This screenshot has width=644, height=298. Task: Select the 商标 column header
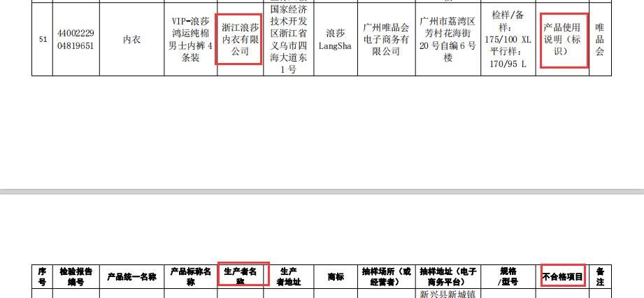click(335, 276)
